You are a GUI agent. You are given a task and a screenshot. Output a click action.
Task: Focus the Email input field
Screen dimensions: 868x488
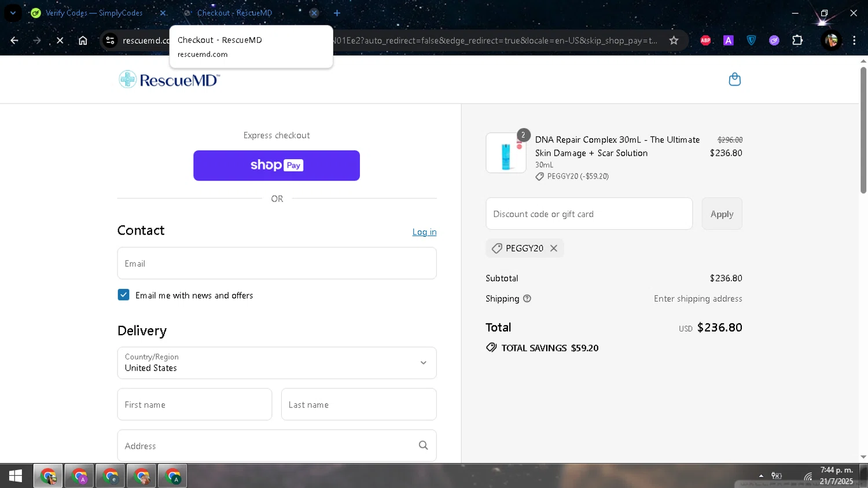click(277, 263)
